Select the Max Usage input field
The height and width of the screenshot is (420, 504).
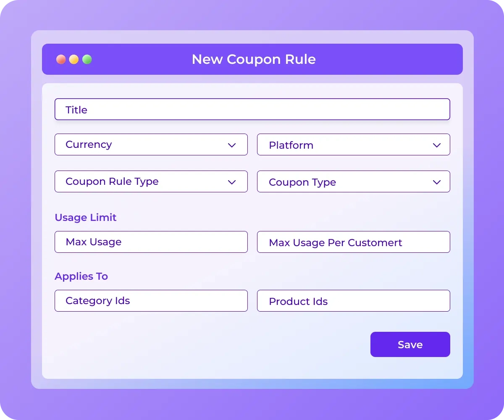(x=151, y=242)
